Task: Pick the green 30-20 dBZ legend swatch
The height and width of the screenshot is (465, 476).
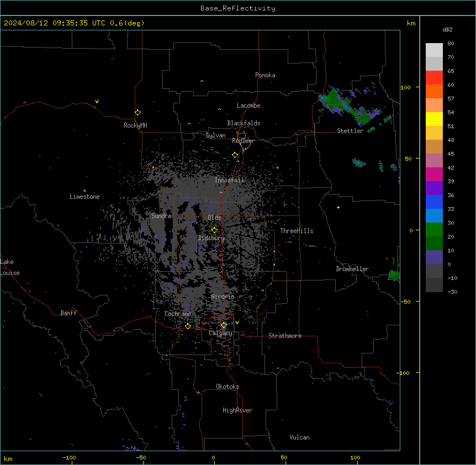Action: pyautogui.click(x=434, y=230)
